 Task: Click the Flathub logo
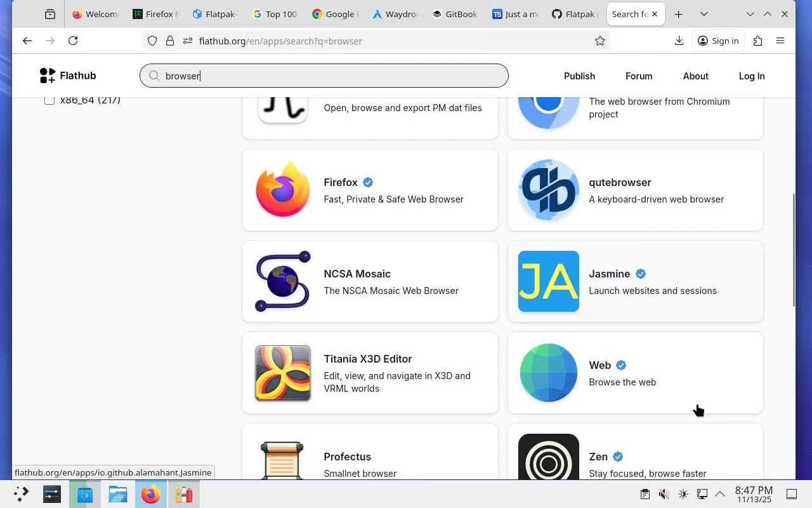click(x=68, y=76)
